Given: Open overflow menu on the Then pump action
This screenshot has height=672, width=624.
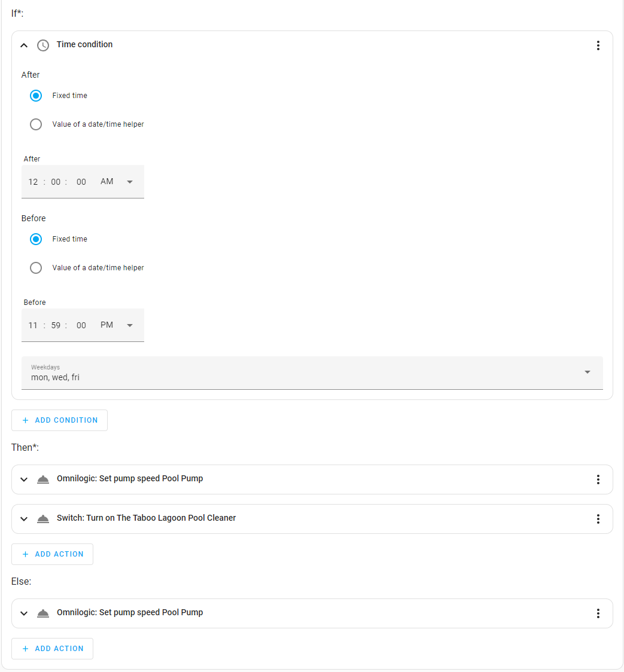Looking at the screenshot, I should click(598, 479).
